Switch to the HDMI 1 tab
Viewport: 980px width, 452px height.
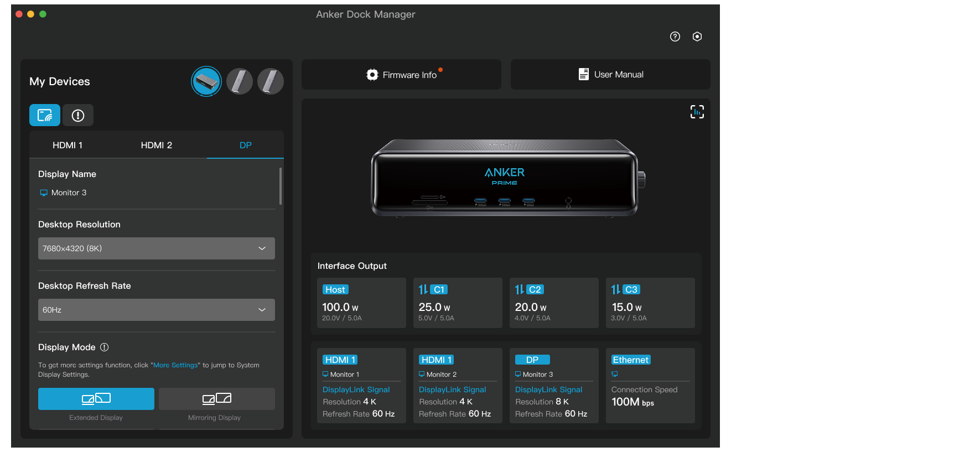coord(68,145)
